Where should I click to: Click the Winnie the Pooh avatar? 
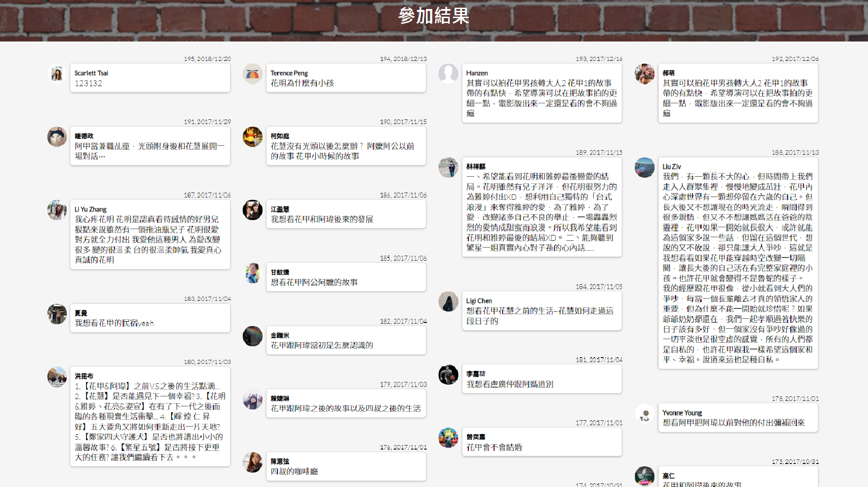coord(253,137)
